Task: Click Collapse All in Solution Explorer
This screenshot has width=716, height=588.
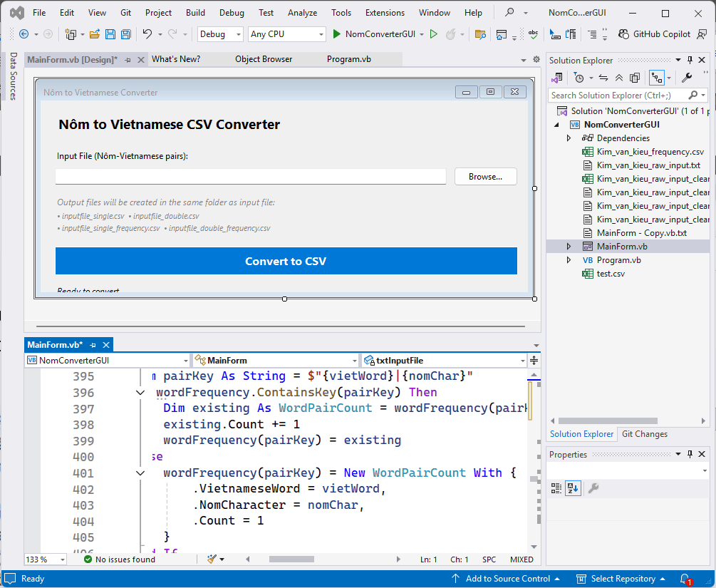Action: [x=619, y=78]
